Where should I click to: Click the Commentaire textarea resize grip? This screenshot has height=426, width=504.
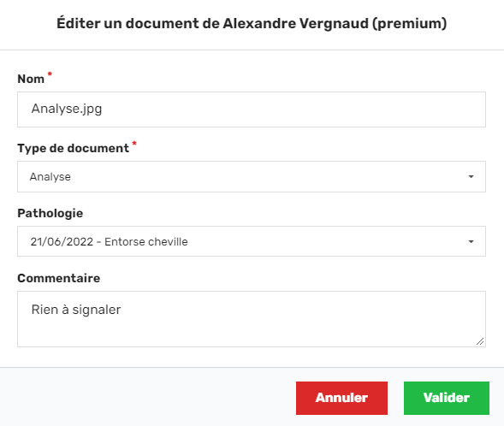click(x=480, y=341)
